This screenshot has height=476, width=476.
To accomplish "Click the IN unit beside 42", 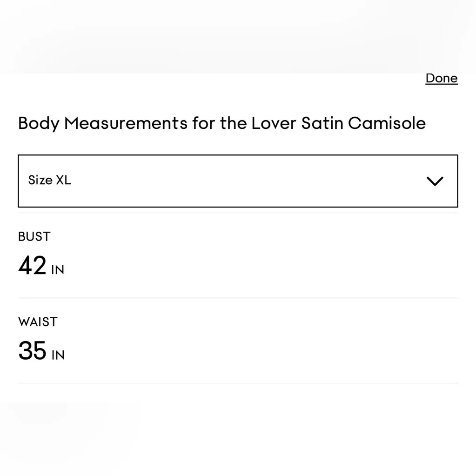I will (58, 270).
